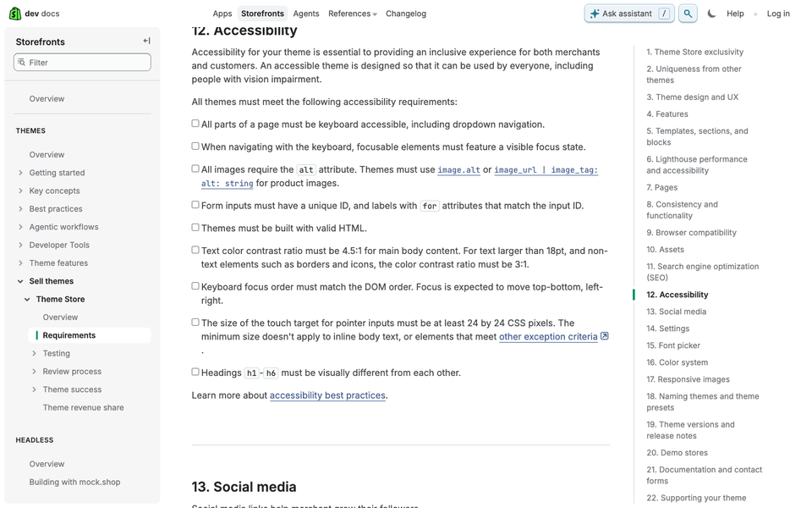Jump to 16. Color system section
The height and width of the screenshot is (508, 812).
coord(677,362)
